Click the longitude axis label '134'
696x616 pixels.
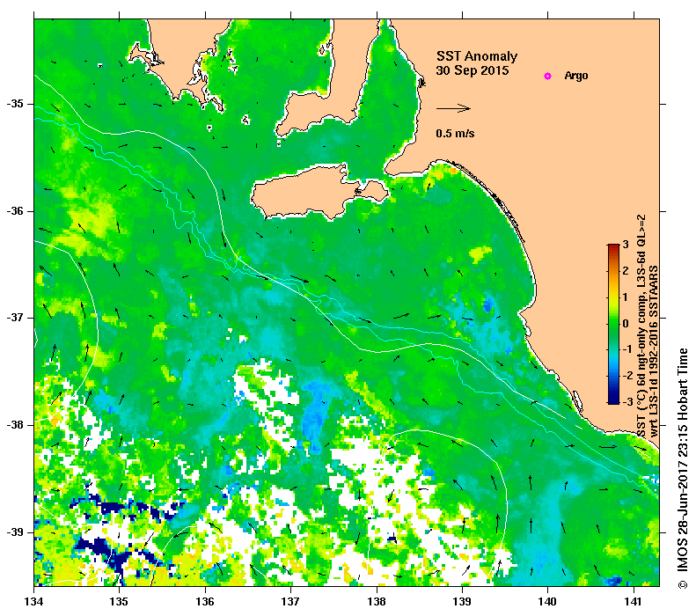pyautogui.click(x=34, y=602)
